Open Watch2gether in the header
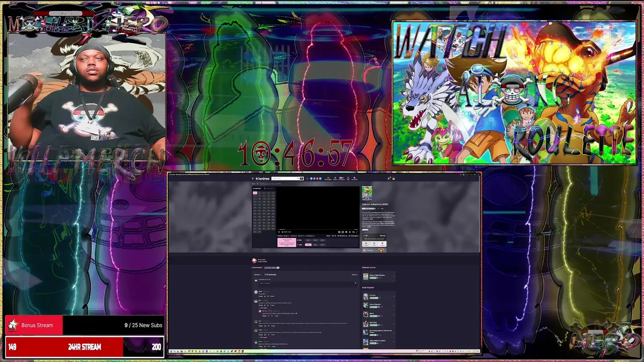 point(328,178)
